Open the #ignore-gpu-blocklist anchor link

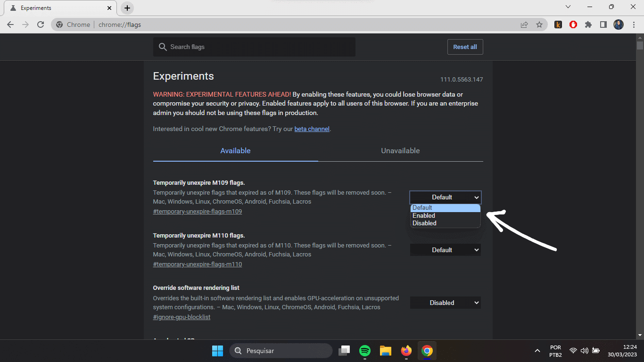click(182, 317)
